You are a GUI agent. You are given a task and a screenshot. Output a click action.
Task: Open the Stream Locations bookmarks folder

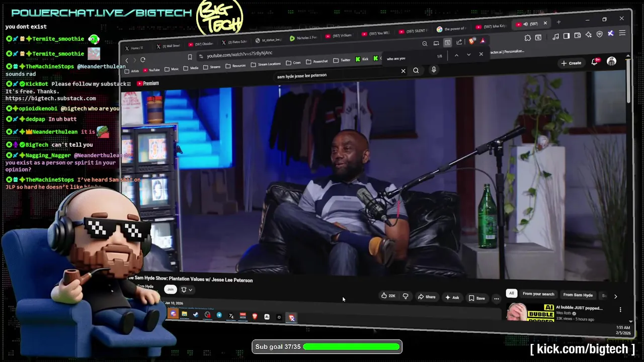pos(266,64)
